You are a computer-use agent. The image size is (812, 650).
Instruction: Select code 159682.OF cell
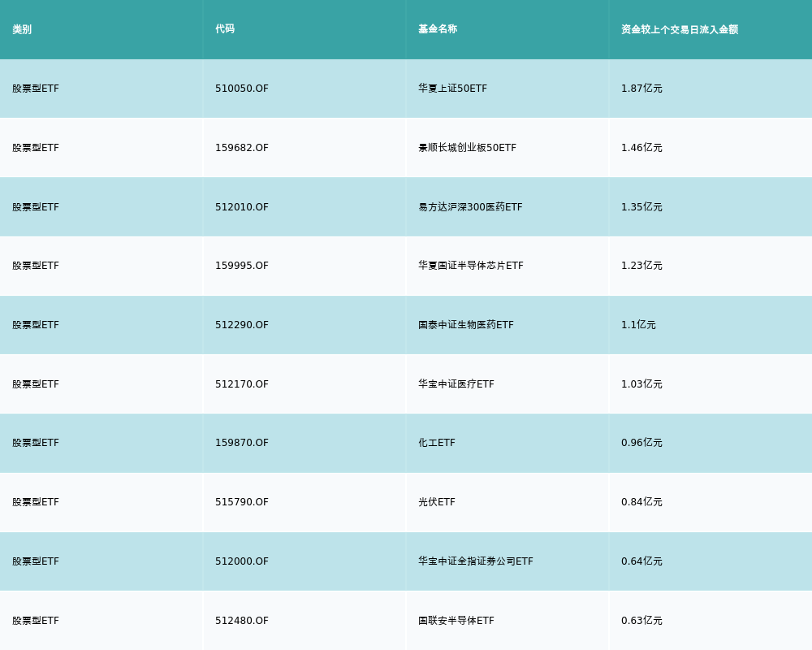pos(242,148)
